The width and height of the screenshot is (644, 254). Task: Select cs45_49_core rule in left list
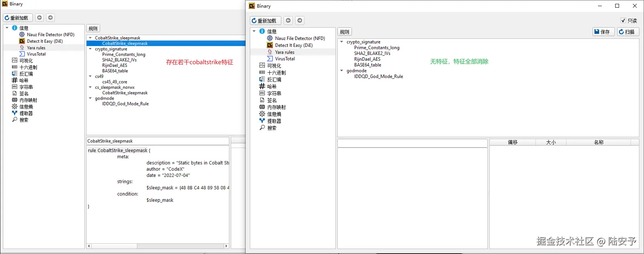click(x=114, y=82)
